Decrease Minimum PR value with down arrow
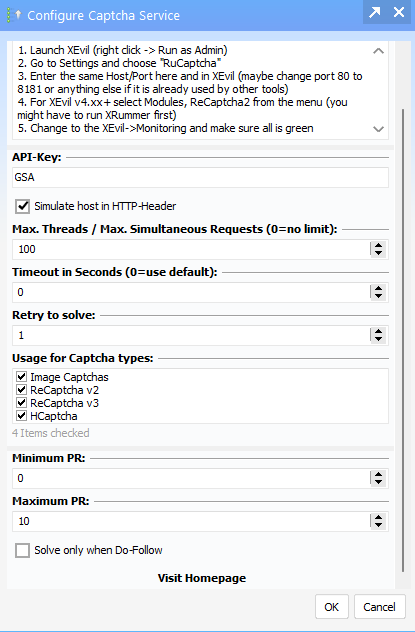Image resolution: width=415 pixels, height=632 pixels. [x=378, y=482]
